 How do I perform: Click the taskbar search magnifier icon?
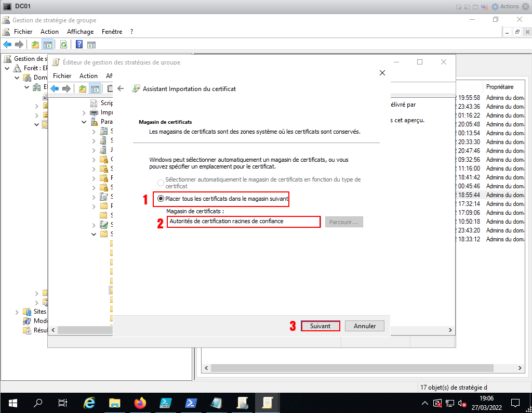pyautogui.click(x=38, y=403)
